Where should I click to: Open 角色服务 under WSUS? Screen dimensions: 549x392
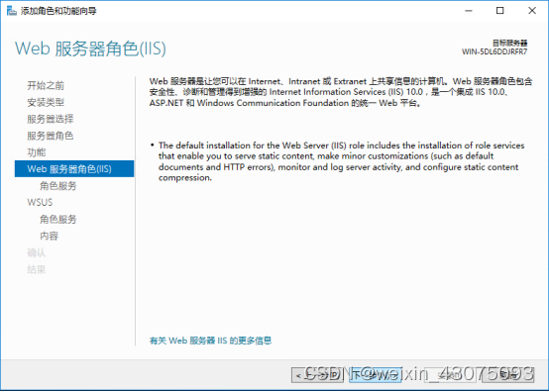(58, 219)
